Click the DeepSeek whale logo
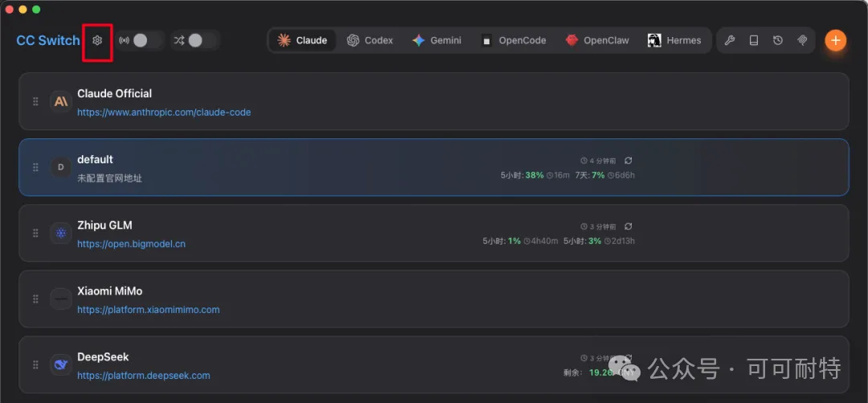 click(61, 364)
